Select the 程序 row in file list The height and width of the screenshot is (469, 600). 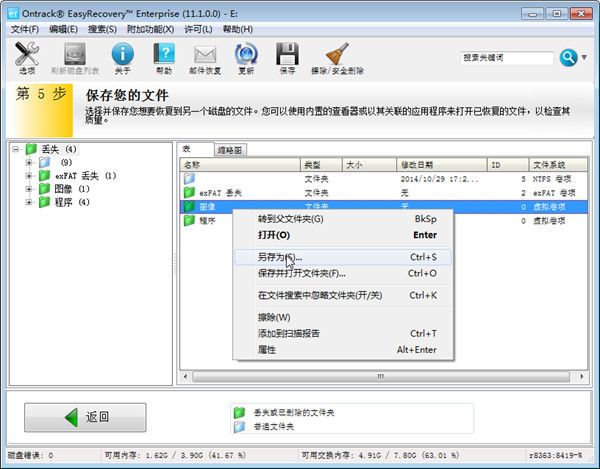(207, 221)
